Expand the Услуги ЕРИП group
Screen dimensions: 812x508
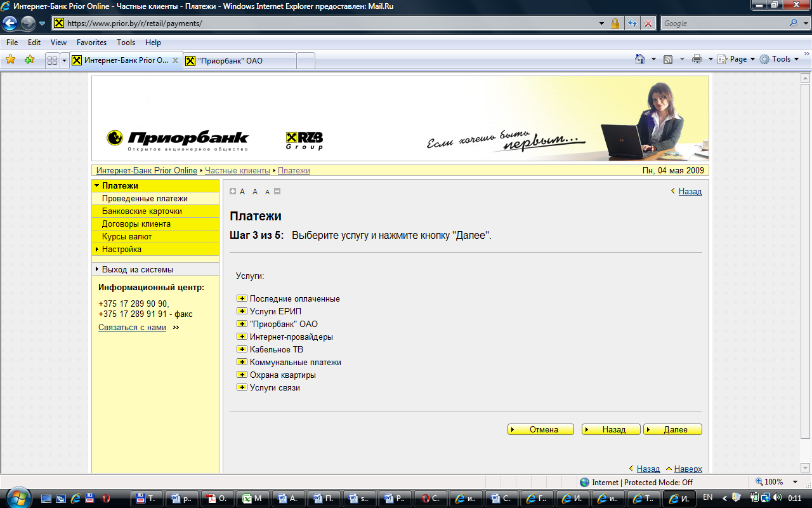tap(242, 311)
